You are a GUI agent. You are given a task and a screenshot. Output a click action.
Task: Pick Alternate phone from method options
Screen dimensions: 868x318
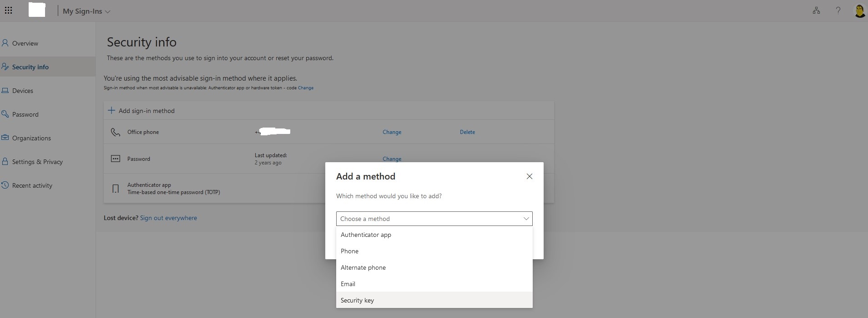point(363,267)
